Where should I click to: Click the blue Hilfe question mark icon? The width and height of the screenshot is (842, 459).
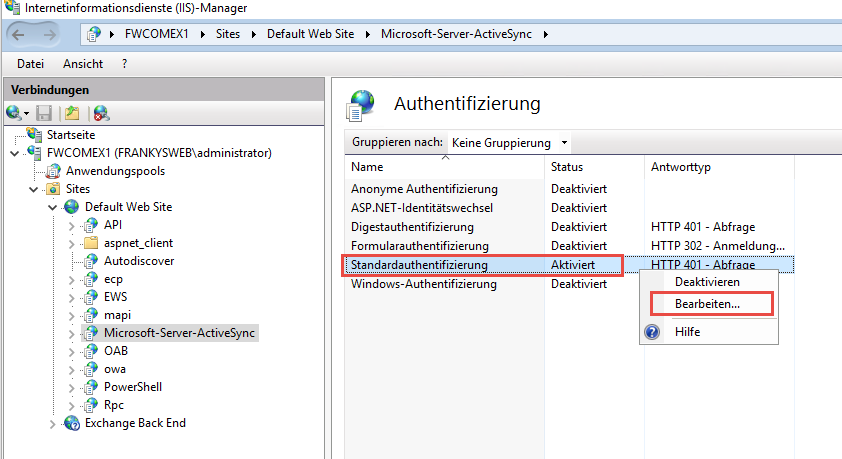click(653, 331)
